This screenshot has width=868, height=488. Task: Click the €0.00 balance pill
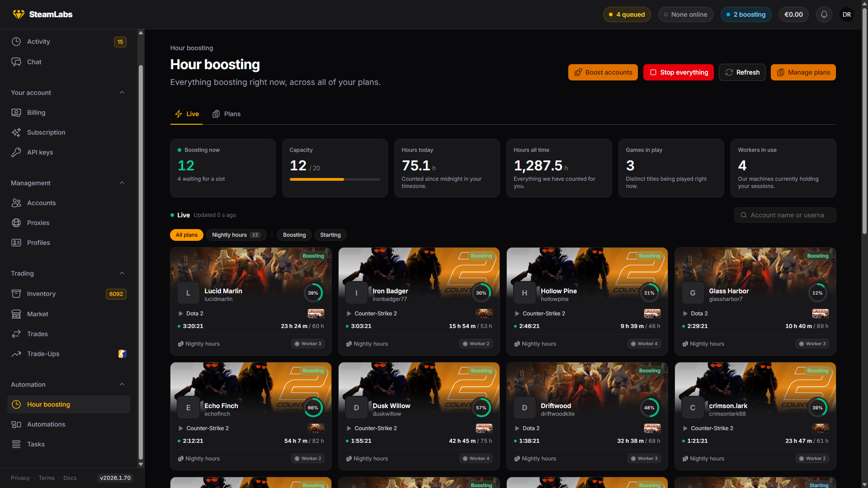coord(793,14)
